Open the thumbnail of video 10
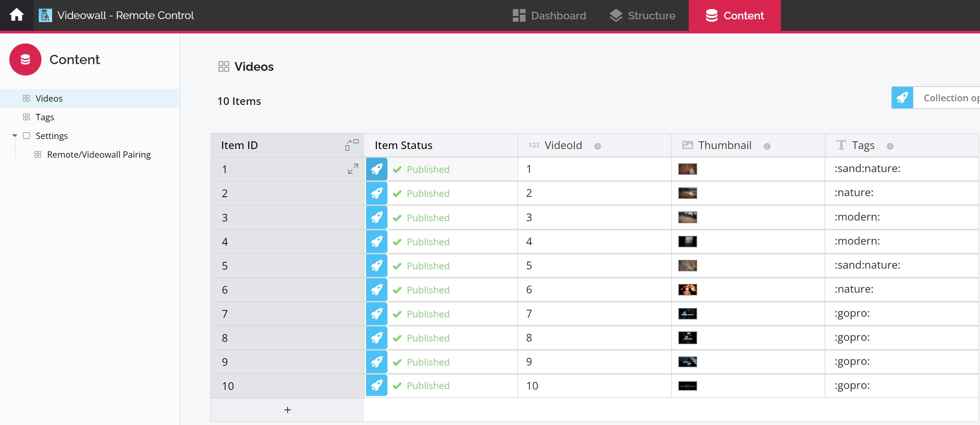Screen dimensions: 980x425 pos(687,386)
